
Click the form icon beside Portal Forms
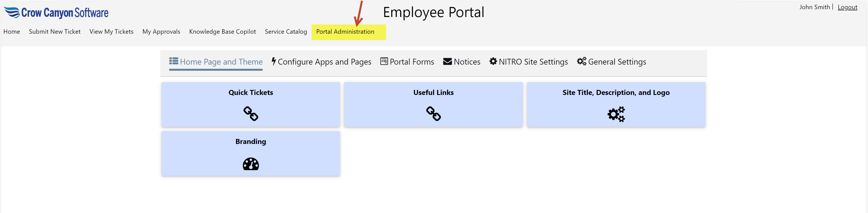tap(384, 61)
